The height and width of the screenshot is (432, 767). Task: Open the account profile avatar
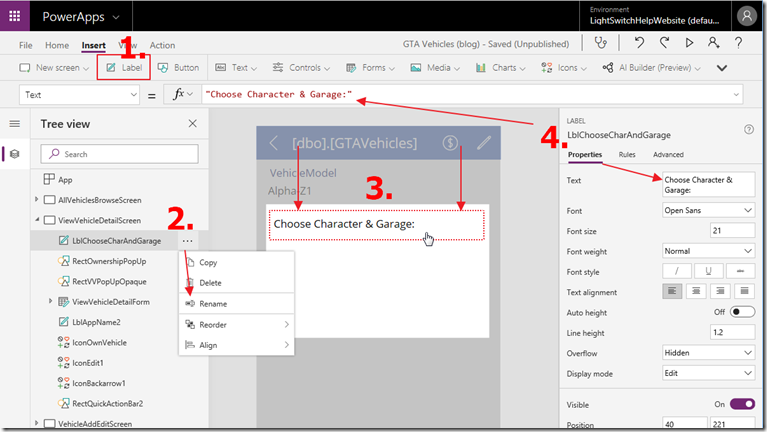pyautogui.click(x=746, y=16)
